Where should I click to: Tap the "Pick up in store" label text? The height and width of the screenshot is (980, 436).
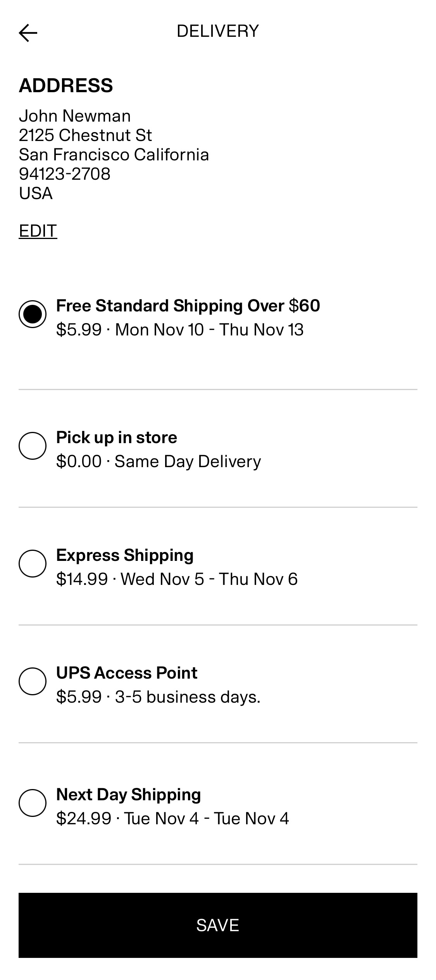click(x=117, y=437)
